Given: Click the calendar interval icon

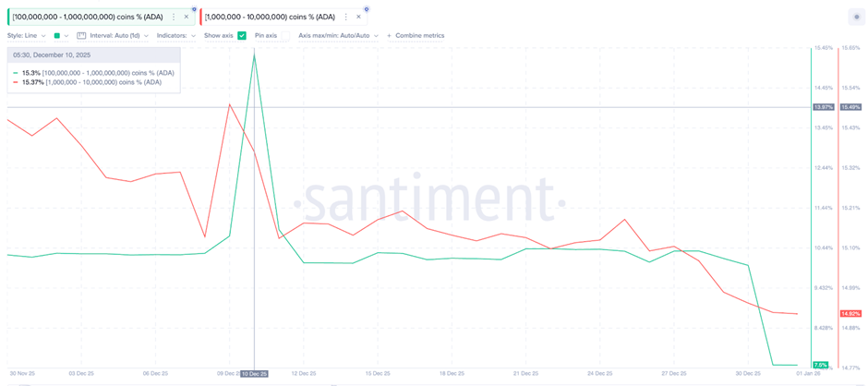Looking at the screenshot, I should pyautogui.click(x=81, y=36).
